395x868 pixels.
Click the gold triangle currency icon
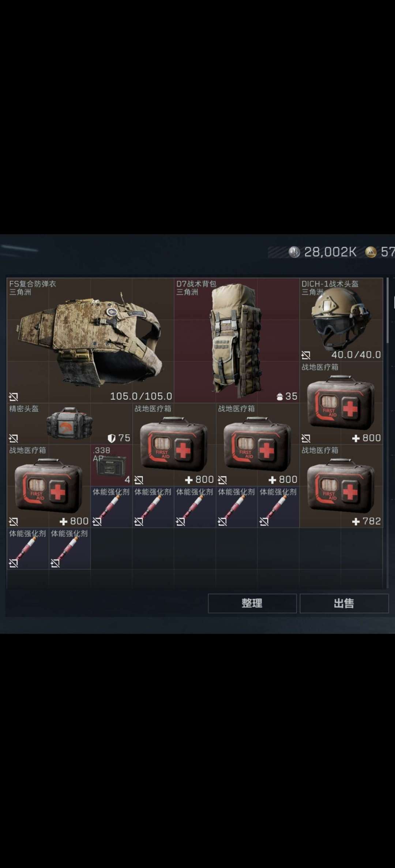pyautogui.click(x=371, y=252)
